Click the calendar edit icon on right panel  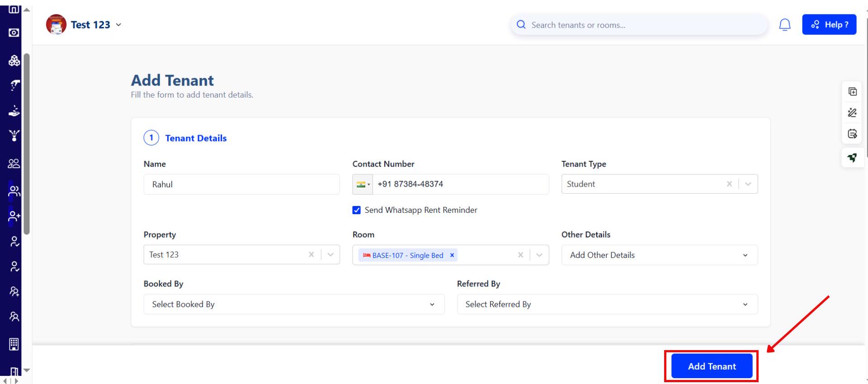tap(852, 134)
